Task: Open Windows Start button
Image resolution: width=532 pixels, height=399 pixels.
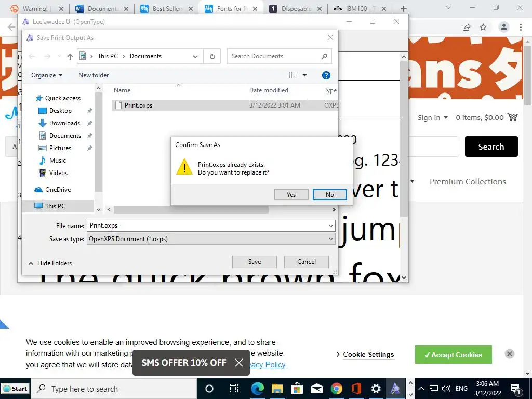Action: click(15, 389)
